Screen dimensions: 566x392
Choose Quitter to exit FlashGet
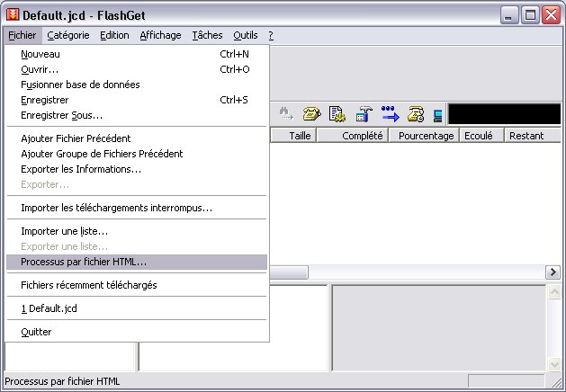137,332
